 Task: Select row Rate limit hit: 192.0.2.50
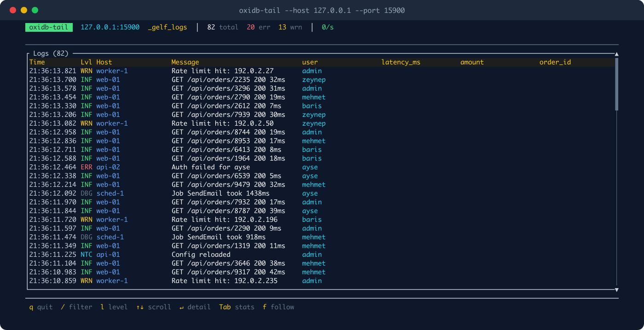coord(321,123)
